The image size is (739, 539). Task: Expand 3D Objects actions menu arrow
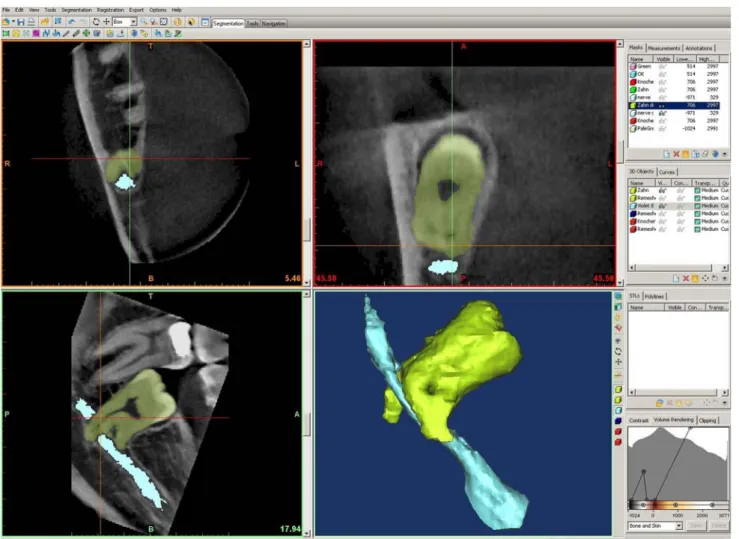725,278
